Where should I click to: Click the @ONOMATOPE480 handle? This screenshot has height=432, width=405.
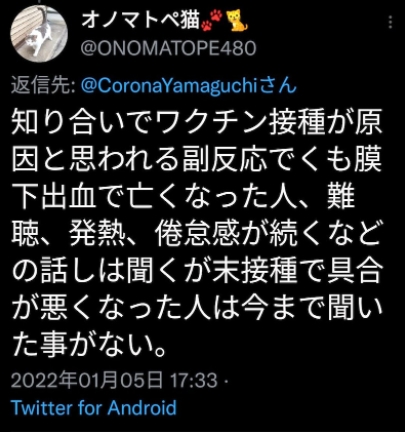point(168,48)
